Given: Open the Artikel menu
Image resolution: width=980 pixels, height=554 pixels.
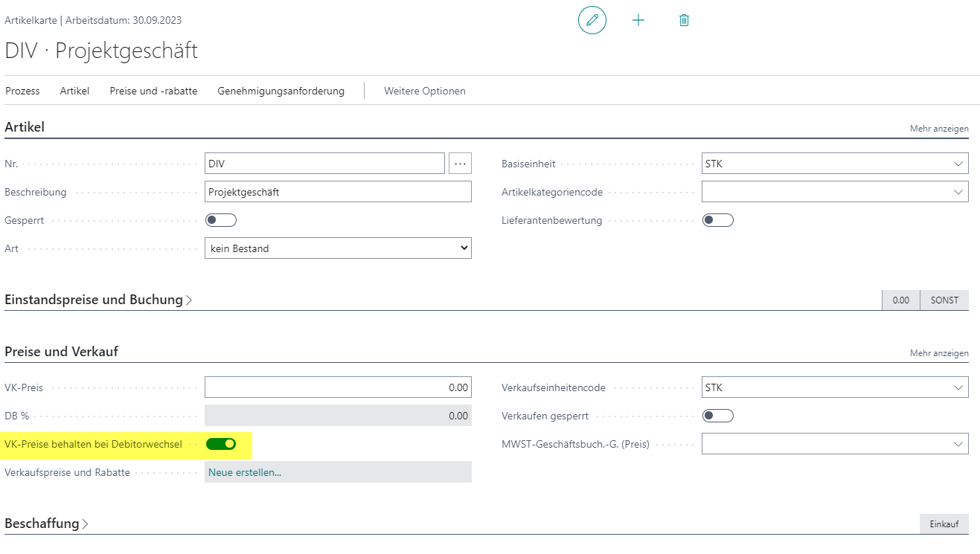Looking at the screenshot, I should pyautogui.click(x=74, y=91).
